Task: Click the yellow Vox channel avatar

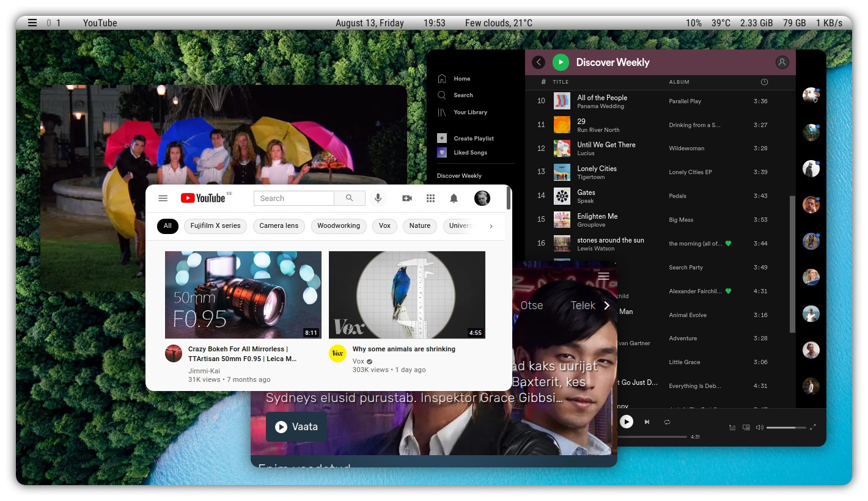Action: (337, 353)
